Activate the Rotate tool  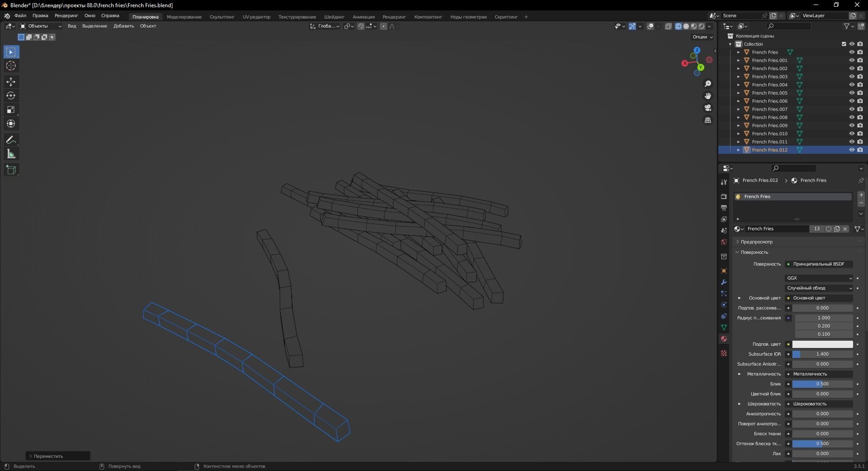[x=11, y=96]
